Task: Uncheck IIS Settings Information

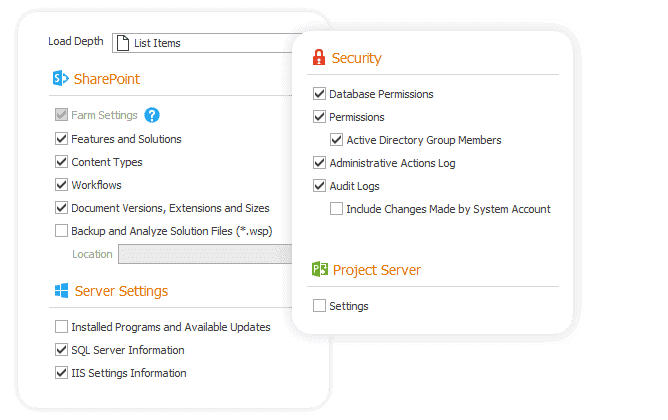Action: (61, 372)
